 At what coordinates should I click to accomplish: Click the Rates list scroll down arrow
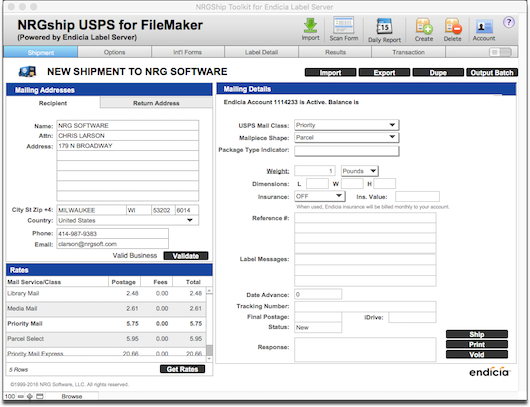coord(210,359)
